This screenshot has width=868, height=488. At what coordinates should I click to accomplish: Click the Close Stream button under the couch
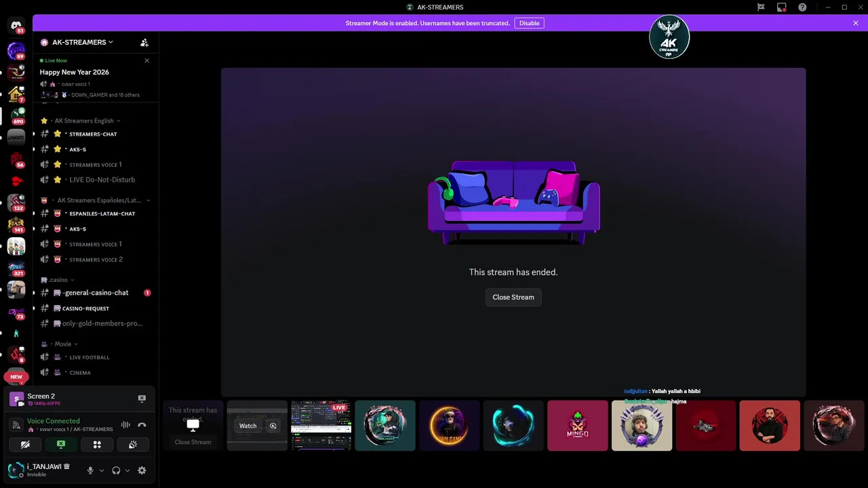tap(513, 297)
